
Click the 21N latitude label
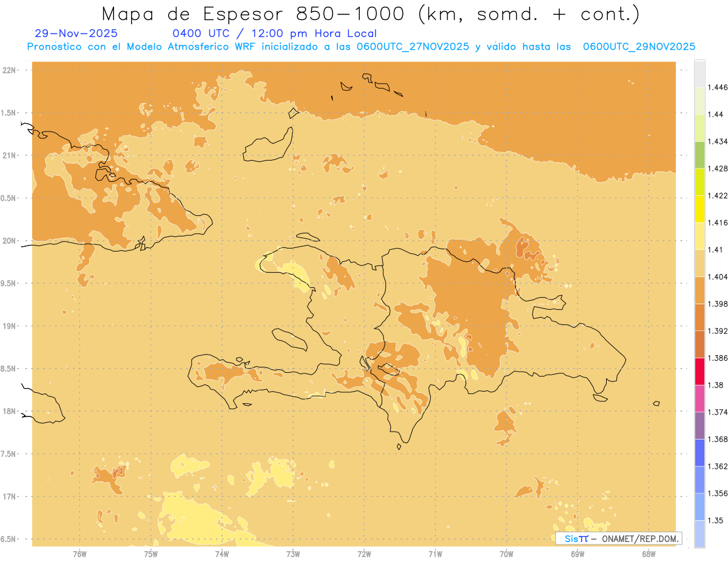[x=10, y=155]
